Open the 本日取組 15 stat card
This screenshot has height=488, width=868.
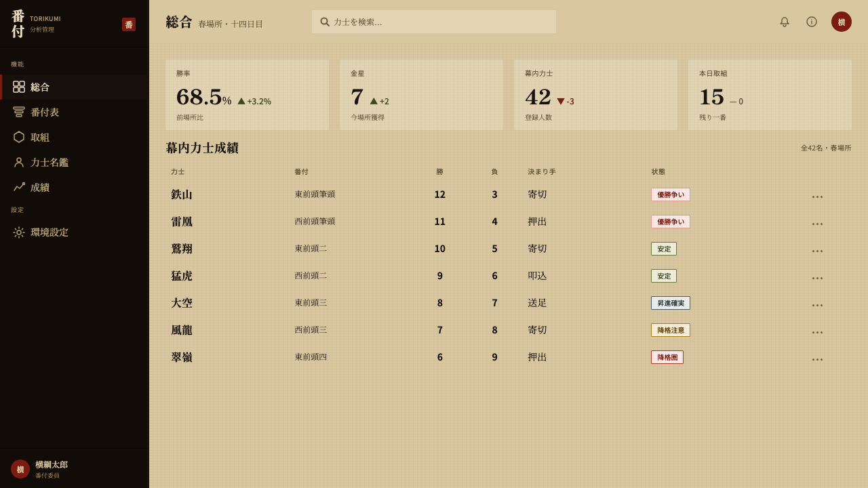click(x=770, y=95)
